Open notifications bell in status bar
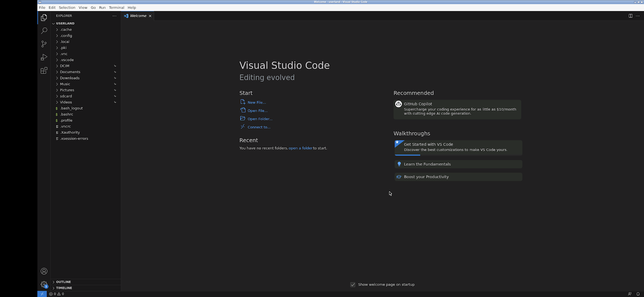Image resolution: width=644 pixels, height=297 pixels. point(638,294)
